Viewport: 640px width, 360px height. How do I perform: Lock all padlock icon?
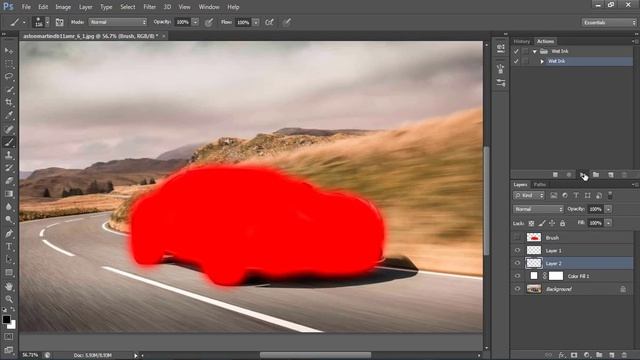coord(562,223)
